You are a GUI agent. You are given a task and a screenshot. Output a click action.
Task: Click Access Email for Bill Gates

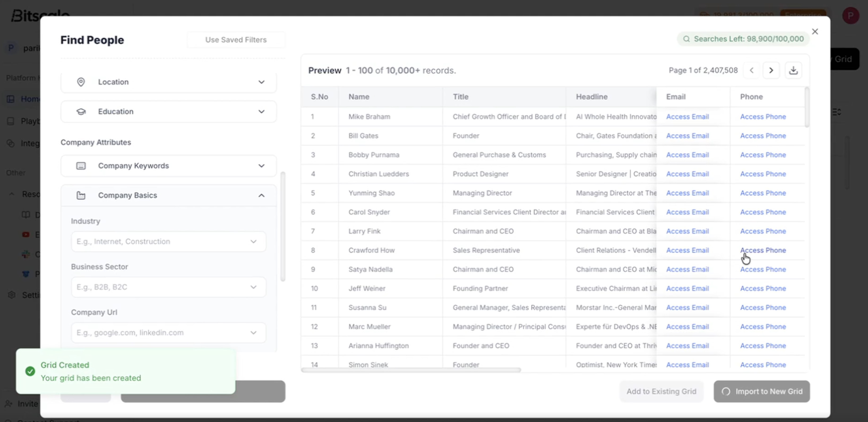(687, 136)
